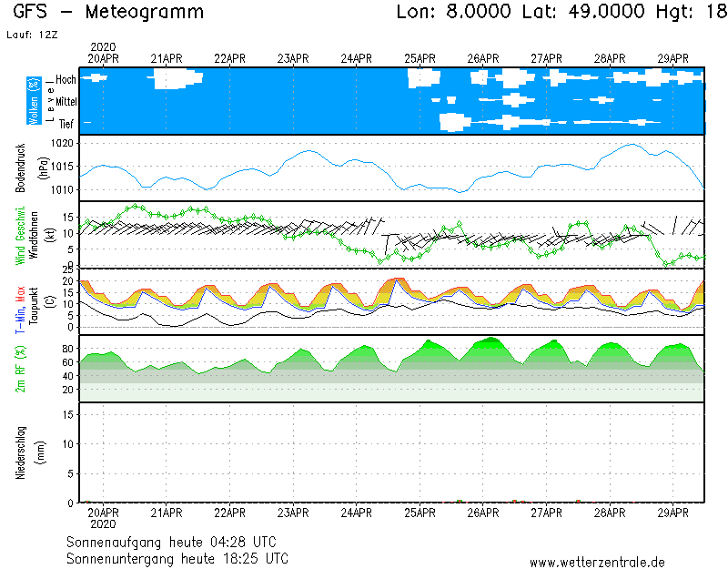Click the 1020 pressure tick label
This screenshot has width=728, height=569.
click(x=62, y=144)
